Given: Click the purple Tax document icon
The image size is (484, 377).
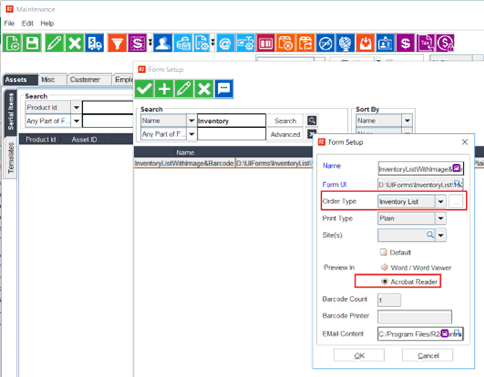Looking at the screenshot, I should point(425,43).
